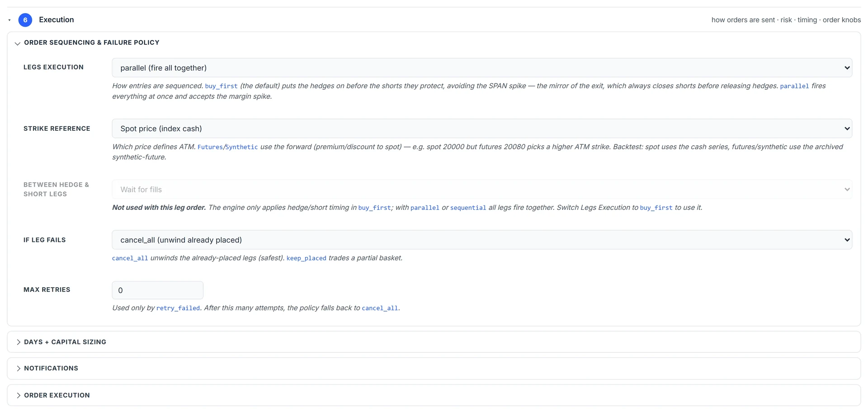Click 'Not used with this leg order' text

[159, 208]
